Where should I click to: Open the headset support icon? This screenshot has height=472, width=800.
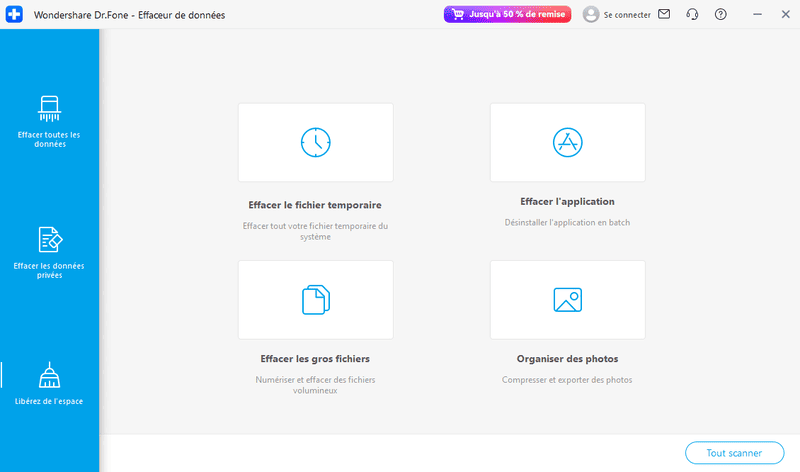[x=692, y=15]
